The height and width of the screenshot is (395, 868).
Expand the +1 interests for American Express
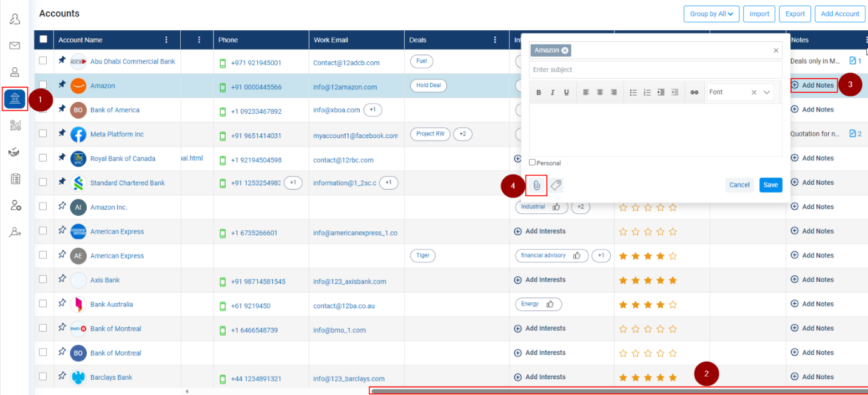click(x=601, y=256)
